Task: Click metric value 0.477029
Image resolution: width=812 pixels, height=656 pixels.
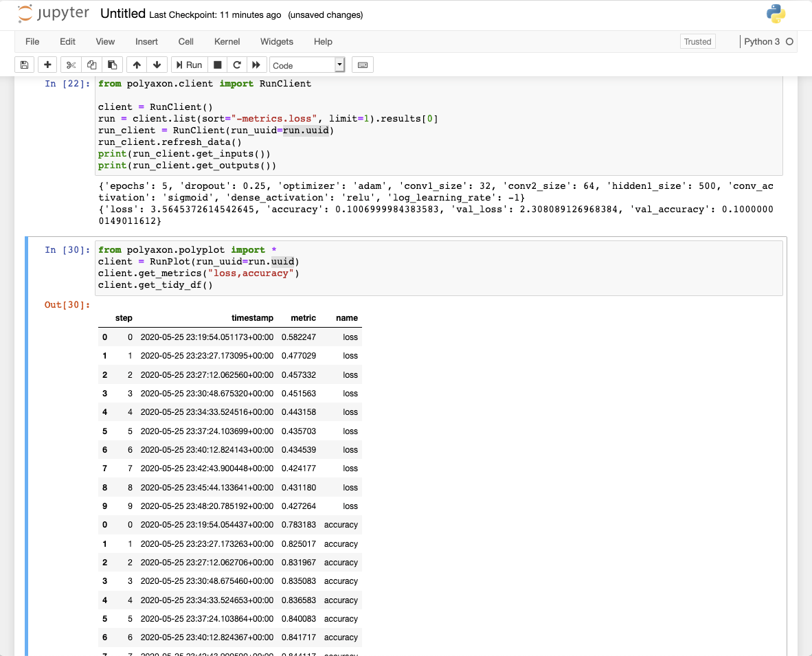Action: tap(299, 356)
